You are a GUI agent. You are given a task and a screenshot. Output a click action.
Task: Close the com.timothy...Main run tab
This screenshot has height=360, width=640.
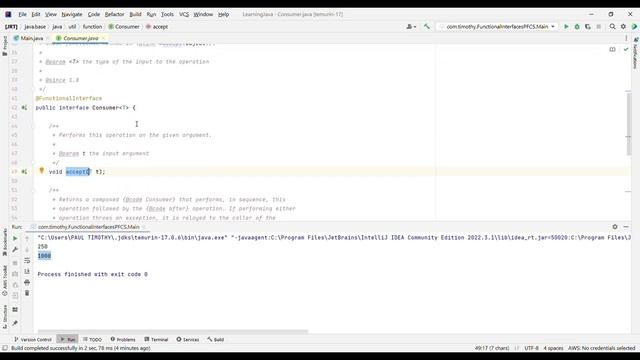point(144,227)
